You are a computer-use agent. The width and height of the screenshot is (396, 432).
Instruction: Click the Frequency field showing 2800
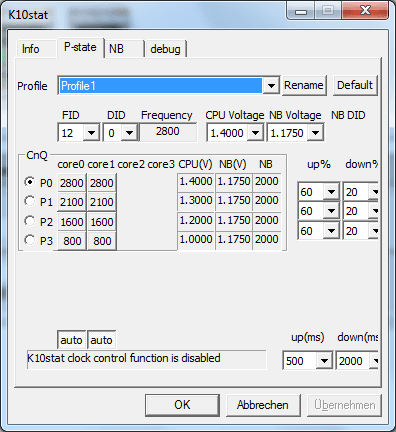(x=168, y=132)
